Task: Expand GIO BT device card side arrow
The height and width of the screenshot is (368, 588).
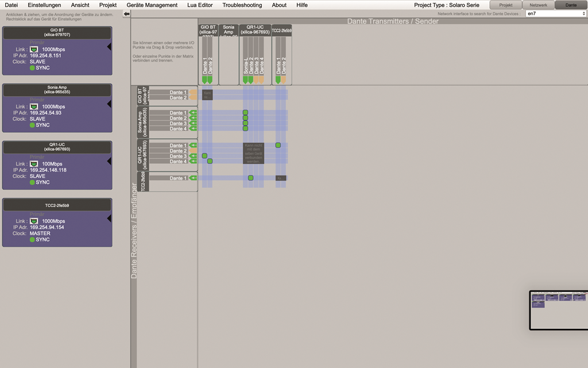Action: coord(109,47)
